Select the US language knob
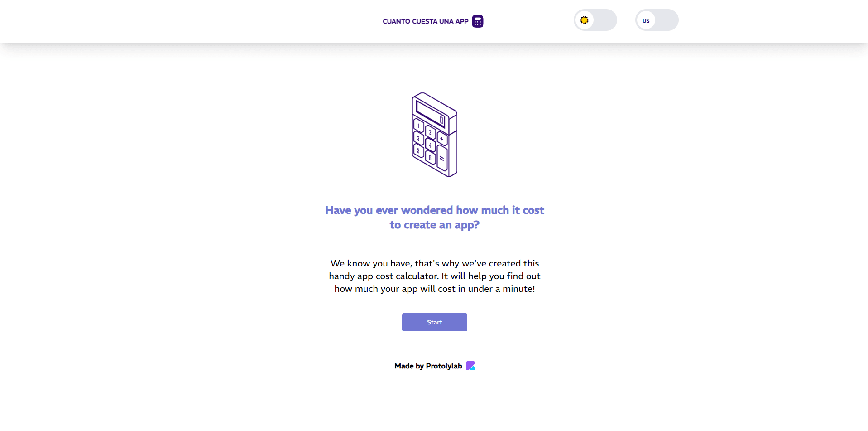Screen dimensions: 868x431 pos(646,20)
